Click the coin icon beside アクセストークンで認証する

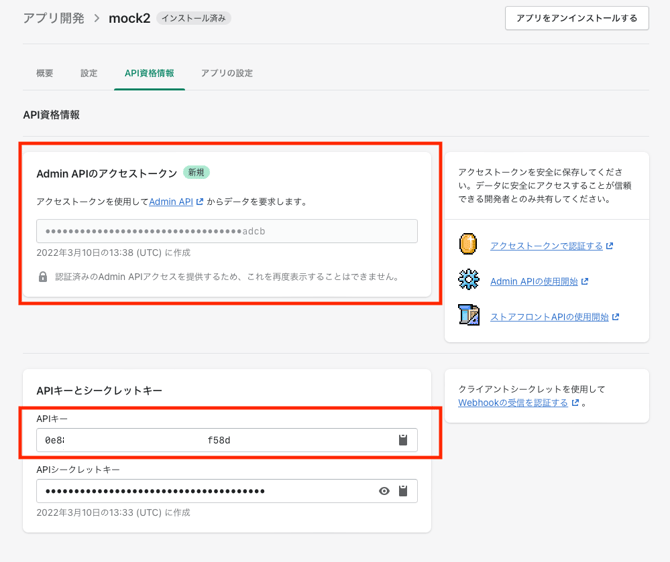coord(468,244)
